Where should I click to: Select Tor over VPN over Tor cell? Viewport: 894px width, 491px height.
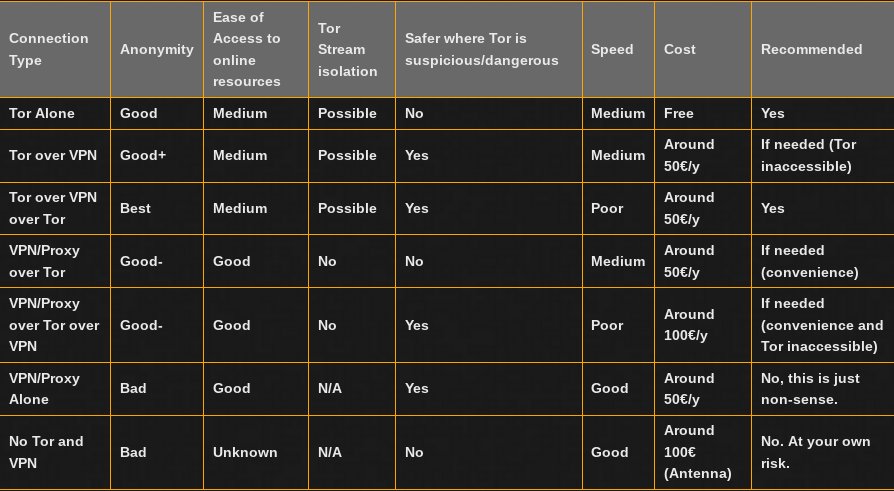[55, 208]
